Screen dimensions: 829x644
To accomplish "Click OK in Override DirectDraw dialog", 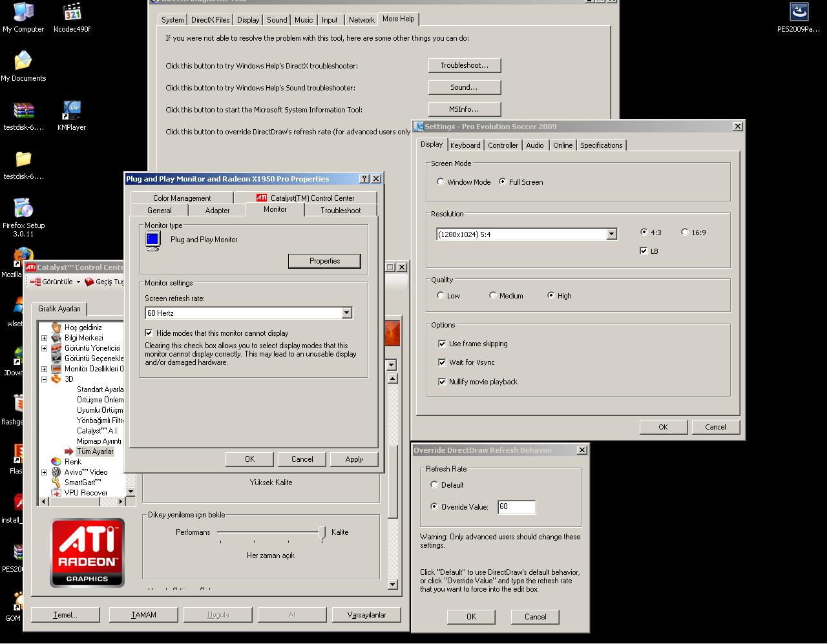I will coord(471,617).
